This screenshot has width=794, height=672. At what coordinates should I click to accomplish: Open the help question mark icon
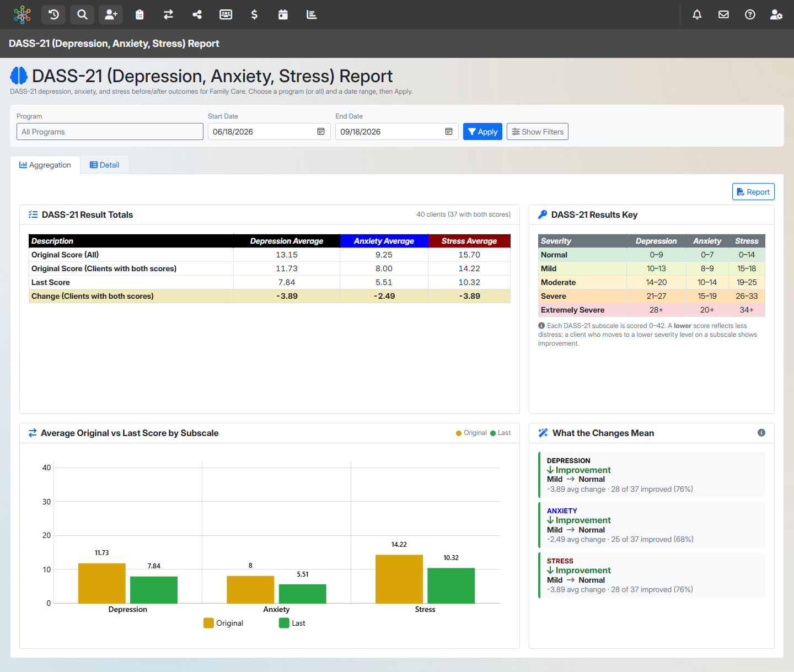coord(750,15)
